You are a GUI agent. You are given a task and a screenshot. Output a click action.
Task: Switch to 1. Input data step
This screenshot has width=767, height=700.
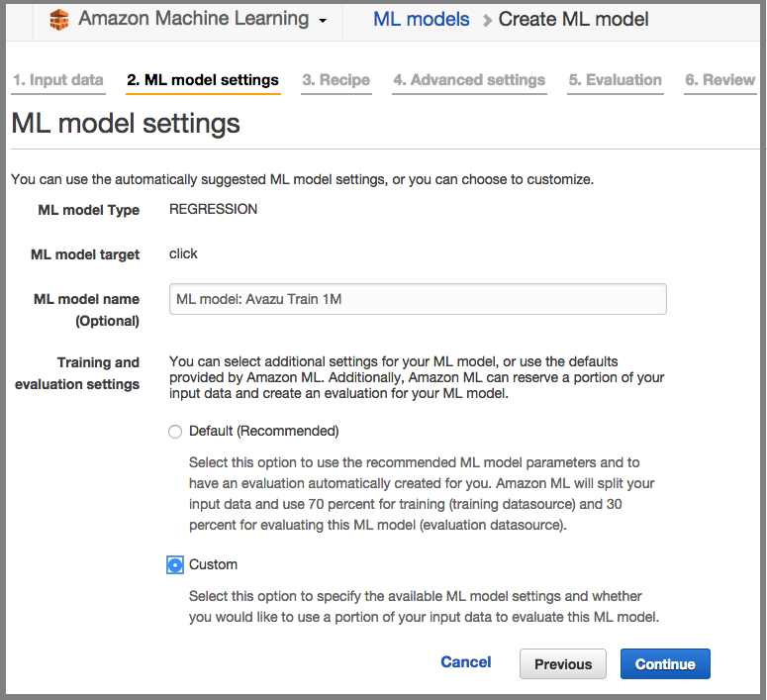58,80
